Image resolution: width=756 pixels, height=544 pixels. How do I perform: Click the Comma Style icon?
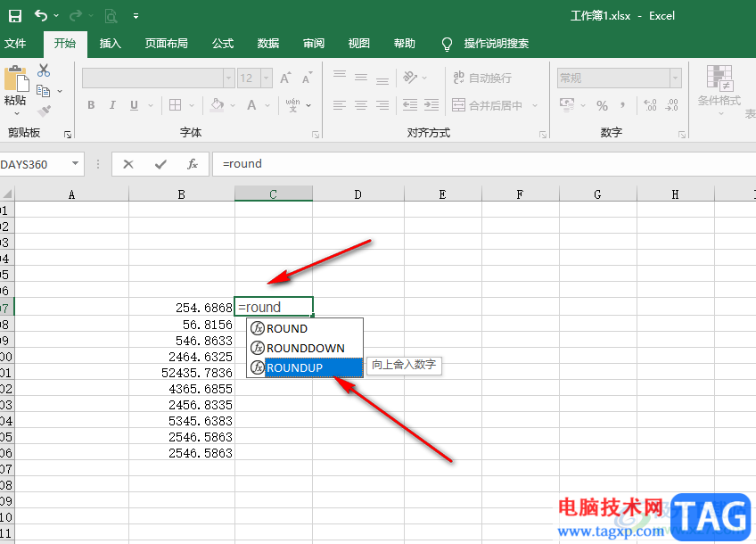(x=623, y=105)
